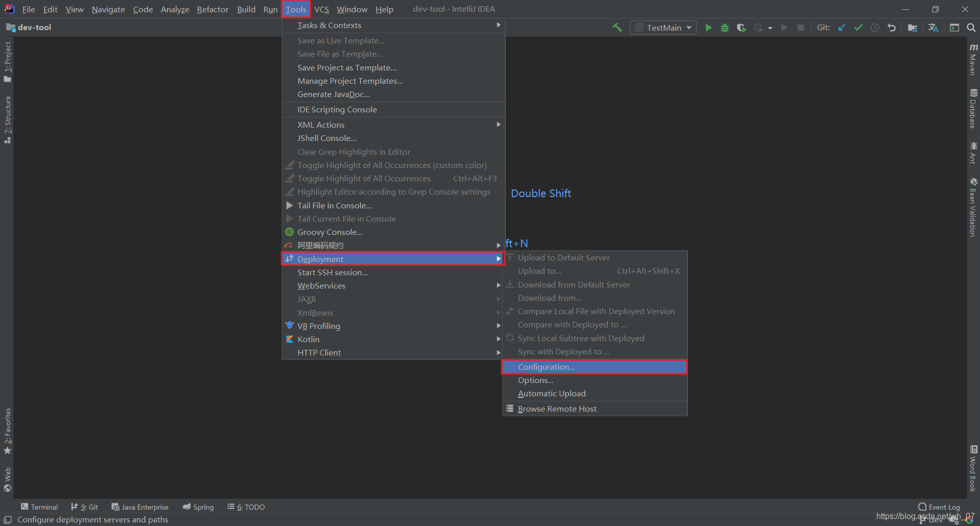The height and width of the screenshot is (526, 980).
Task: Open the Project Structure icon
Action: click(x=913, y=28)
